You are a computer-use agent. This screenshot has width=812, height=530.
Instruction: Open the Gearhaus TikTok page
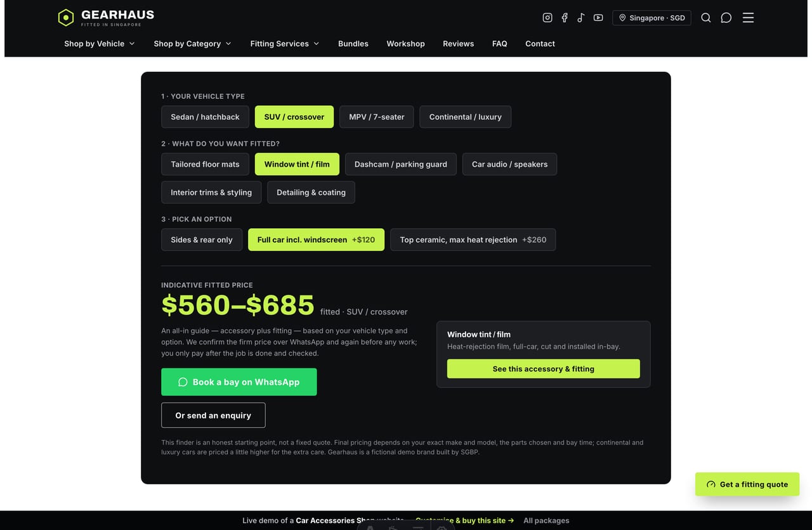pyautogui.click(x=581, y=18)
